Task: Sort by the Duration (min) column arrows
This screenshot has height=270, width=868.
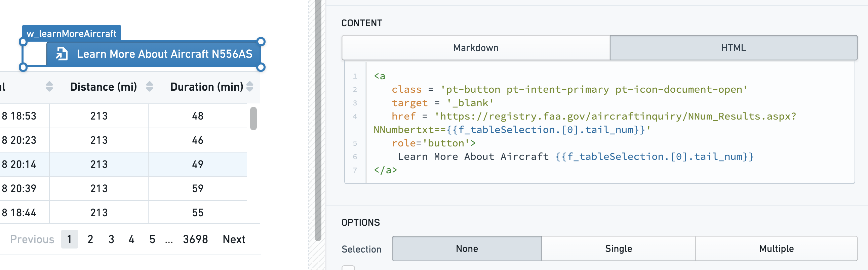Action: 250,87
